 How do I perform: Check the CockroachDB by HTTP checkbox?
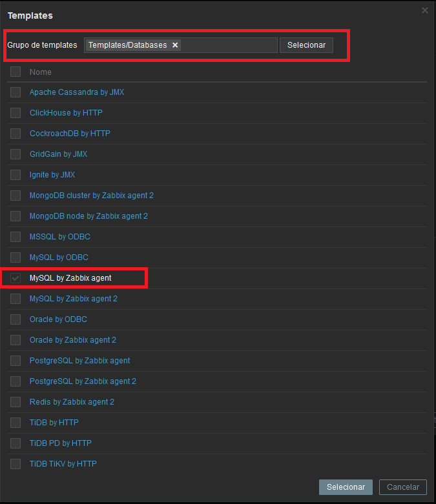click(16, 134)
